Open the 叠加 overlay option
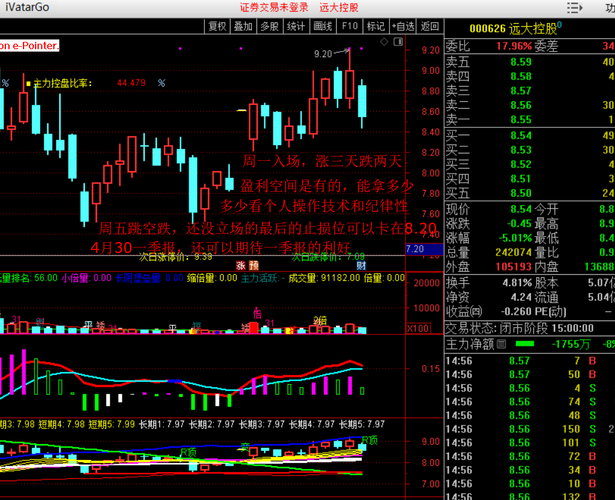The image size is (615, 500). click(243, 26)
